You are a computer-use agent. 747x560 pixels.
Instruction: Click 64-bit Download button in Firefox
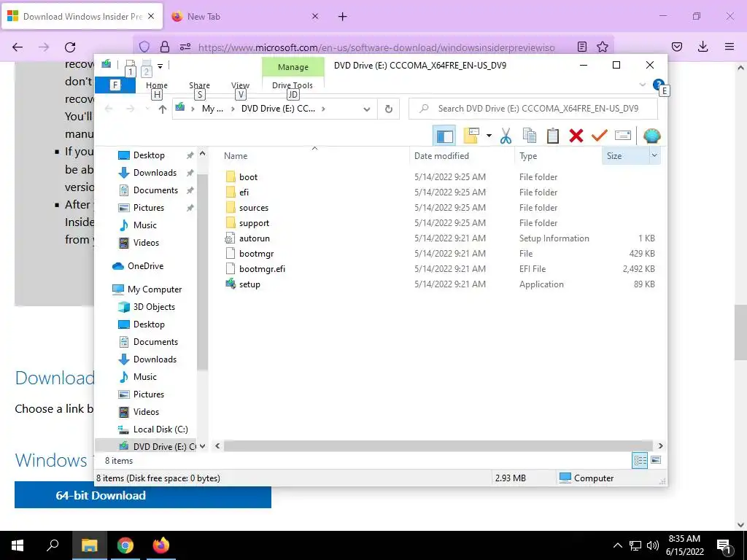(143, 495)
